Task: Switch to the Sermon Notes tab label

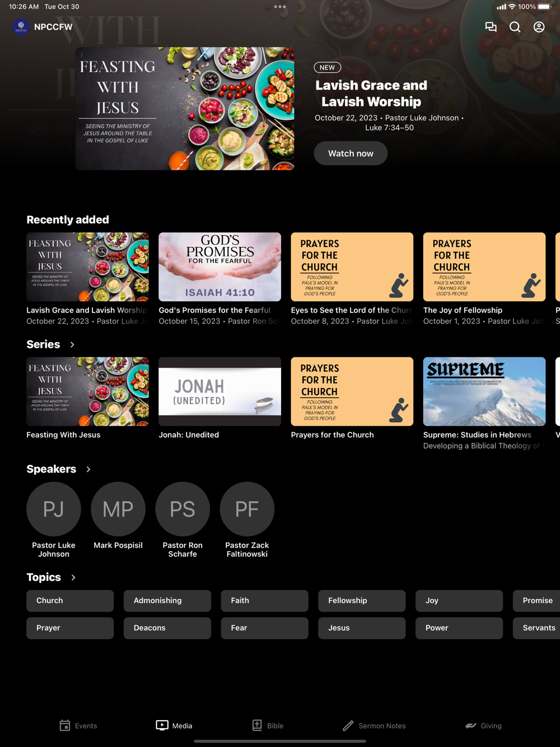Action: [382, 726]
